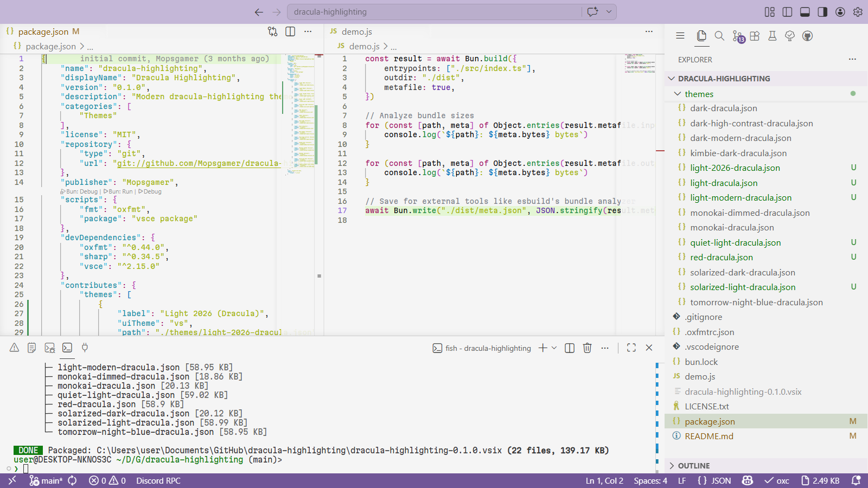
Task: Open the Debug Console panel icon
Action: tap(50, 348)
